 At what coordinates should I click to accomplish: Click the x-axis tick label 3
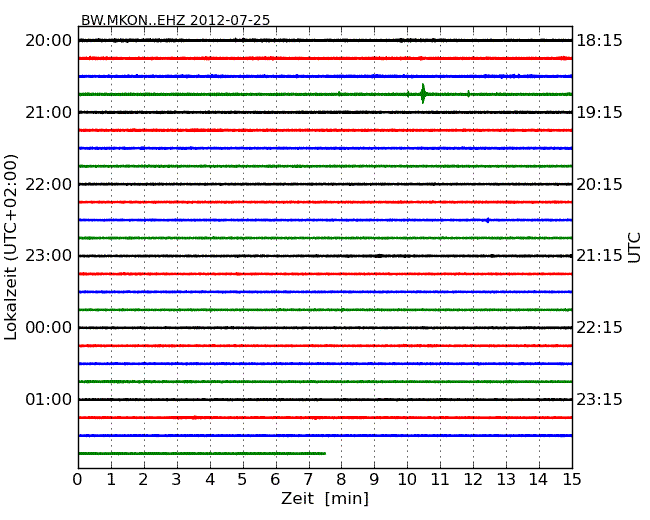point(177,480)
